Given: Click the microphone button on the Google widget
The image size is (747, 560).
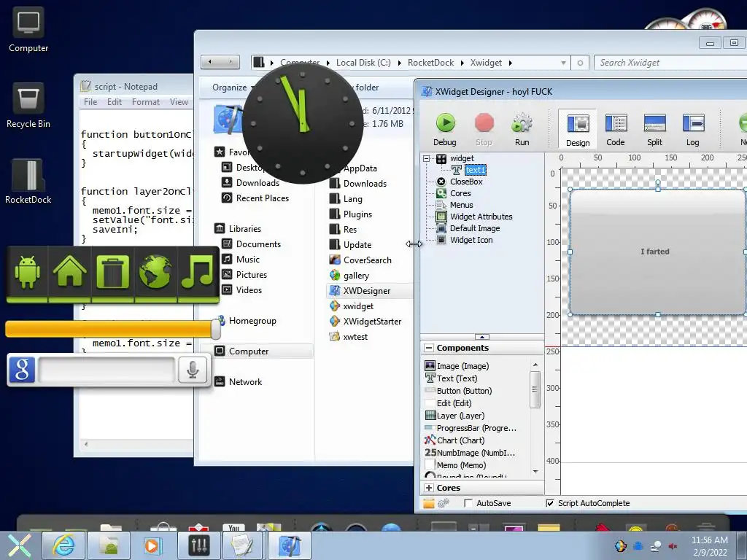Looking at the screenshot, I should pos(193,370).
